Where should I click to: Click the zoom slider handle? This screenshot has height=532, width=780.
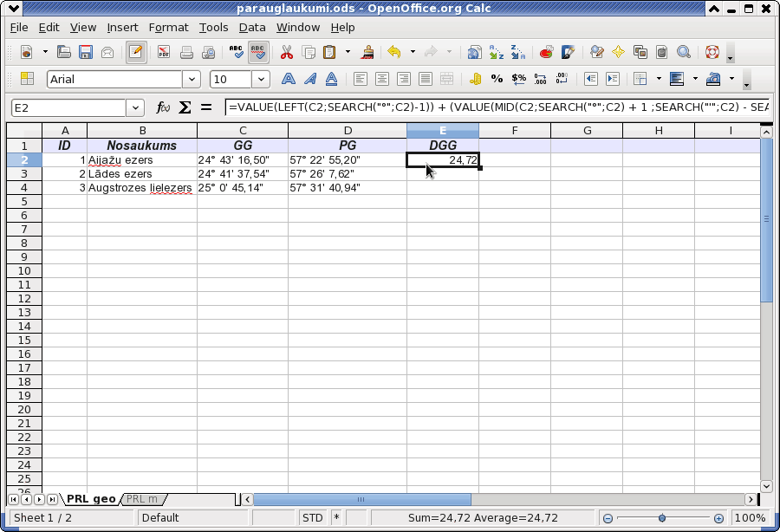click(661, 518)
